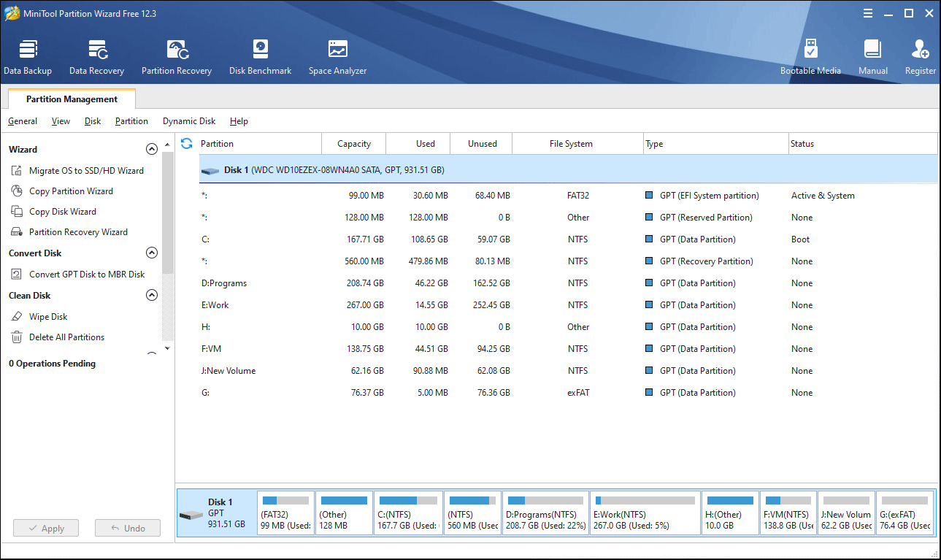This screenshot has height=560, width=941.
Task: Open the Data Backup tool
Action: click(28, 58)
